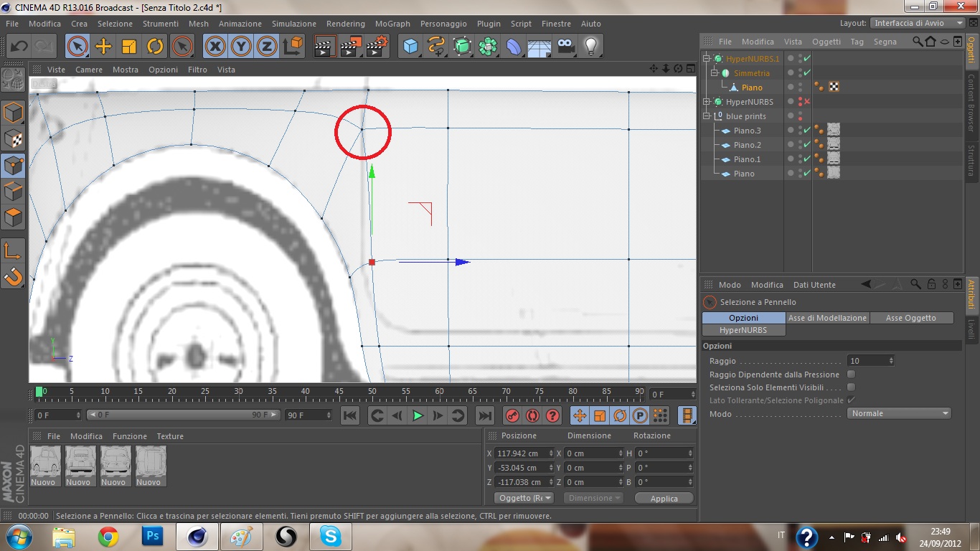Collapse the HyperNURBS.1 tree node
The width and height of the screenshot is (980, 551).
(x=707, y=58)
